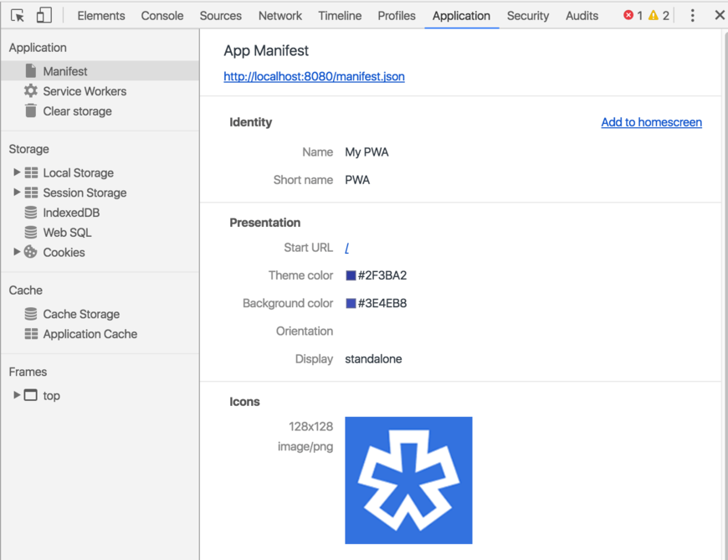Select Application Cache in sidebar

(x=90, y=334)
